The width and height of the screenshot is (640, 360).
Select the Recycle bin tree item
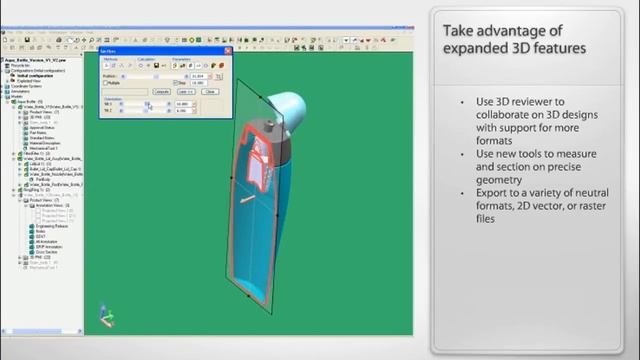(x=20, y=65)
